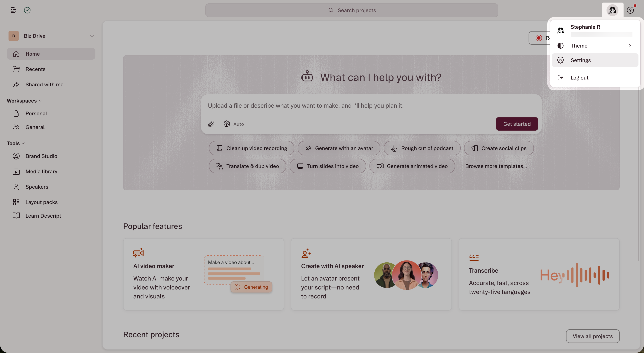The height and width of the screenshot is (353, 644).
Task: Select the Rough cut of podcast chip
Action: pyautogui.click(x=422, y=148)
